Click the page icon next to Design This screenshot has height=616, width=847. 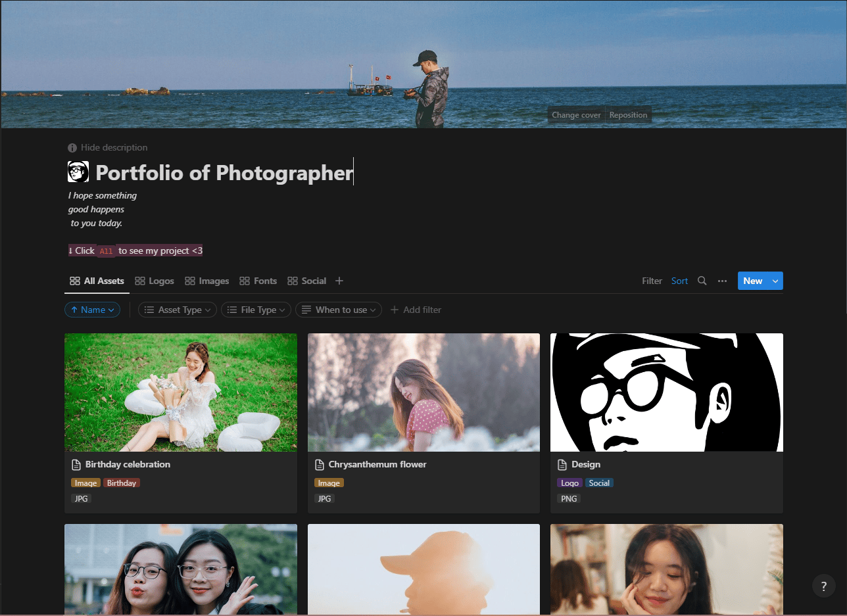click(562, 465)
